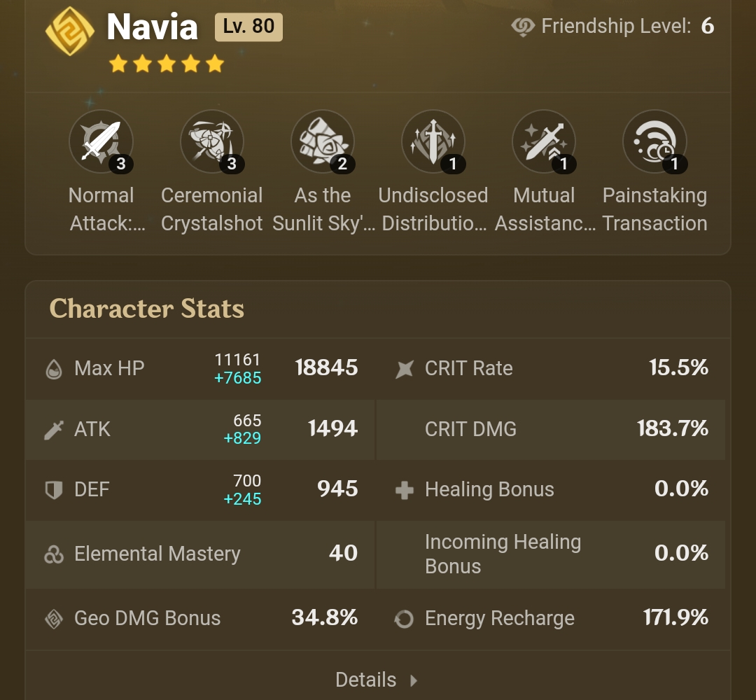
Task: Open the Mutual Assistance constellation icon
Action: [544, 141]
